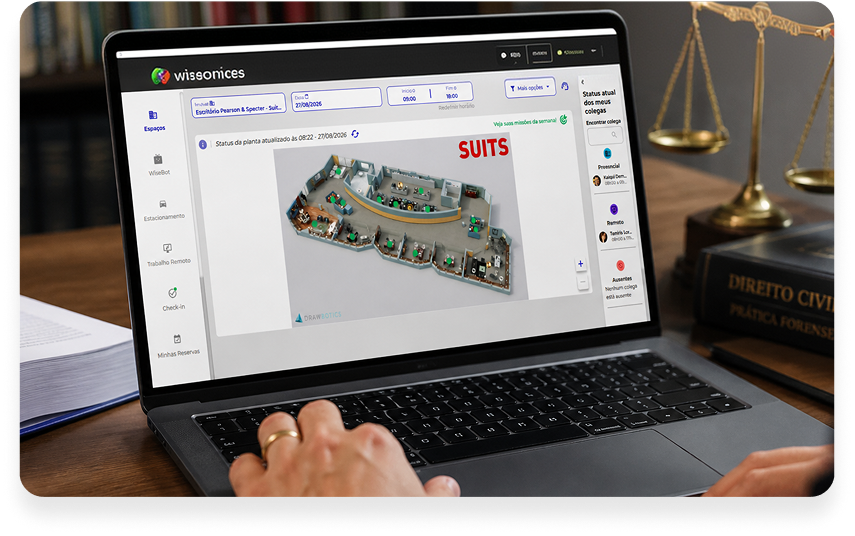Zoom in on the floor plan
The height and width of the screenshot is (536, 855).
point(580,264)
